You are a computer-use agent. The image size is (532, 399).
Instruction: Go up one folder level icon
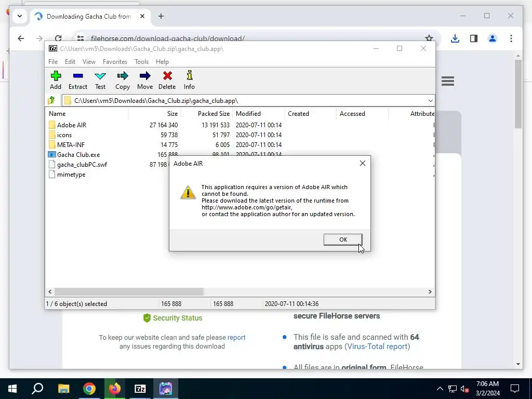click(51, 100)
